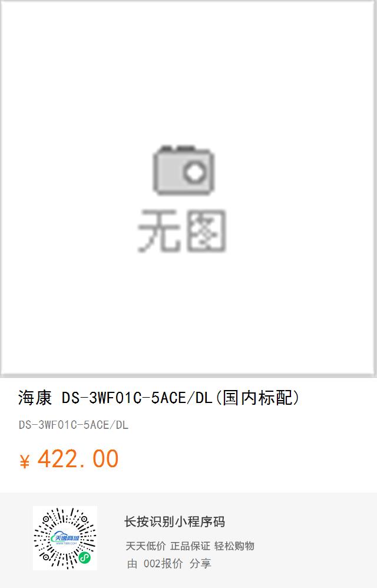Click the (国内标配) label in title
Image resolution: width=377 pixels, height=588 pixels.
(258, 398)
